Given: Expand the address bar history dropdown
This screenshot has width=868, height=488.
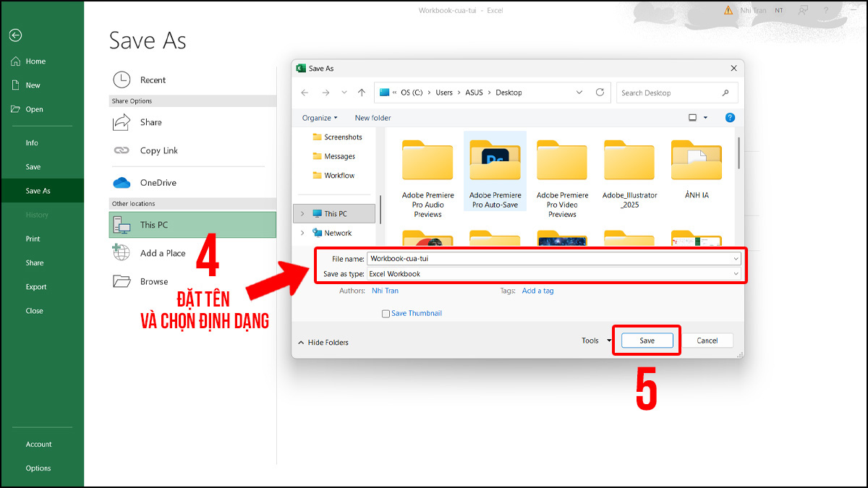Looking at the screenshot, I should tap(579, 93).
